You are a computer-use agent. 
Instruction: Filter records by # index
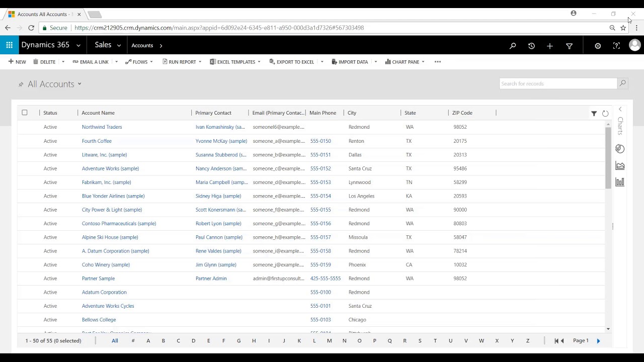(133, 341)
